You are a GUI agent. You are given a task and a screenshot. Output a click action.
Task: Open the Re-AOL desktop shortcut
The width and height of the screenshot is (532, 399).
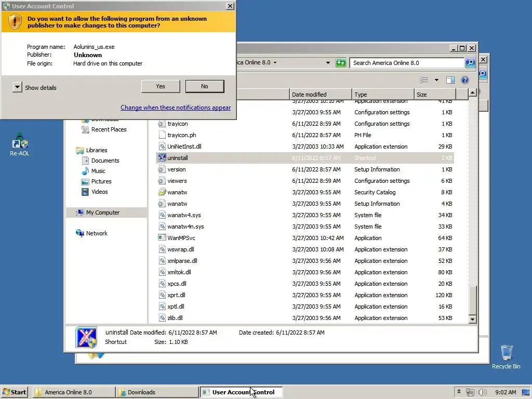click(x=19, y=144)
